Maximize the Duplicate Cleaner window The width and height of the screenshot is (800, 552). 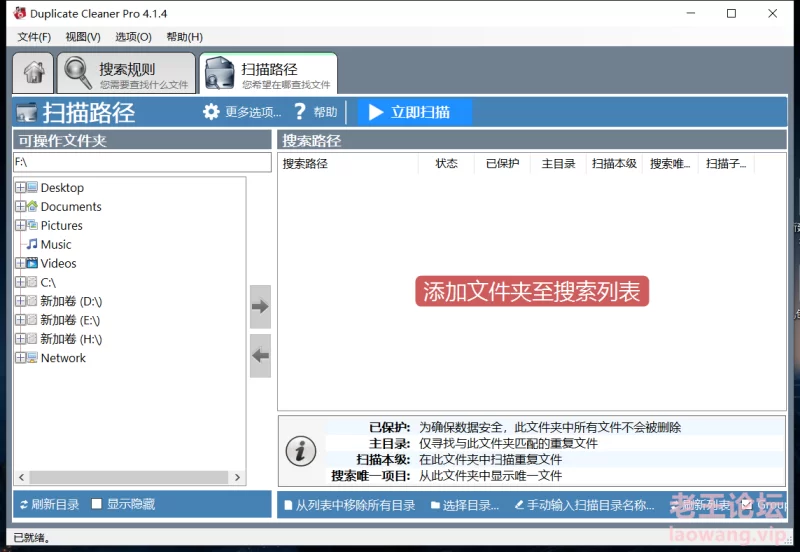click(731, 13)
